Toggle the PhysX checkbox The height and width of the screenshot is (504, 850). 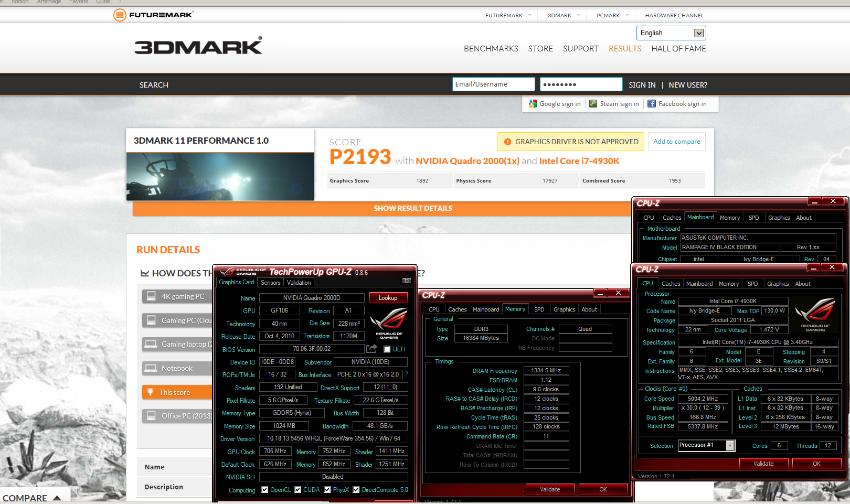click(x=327, y=490)
